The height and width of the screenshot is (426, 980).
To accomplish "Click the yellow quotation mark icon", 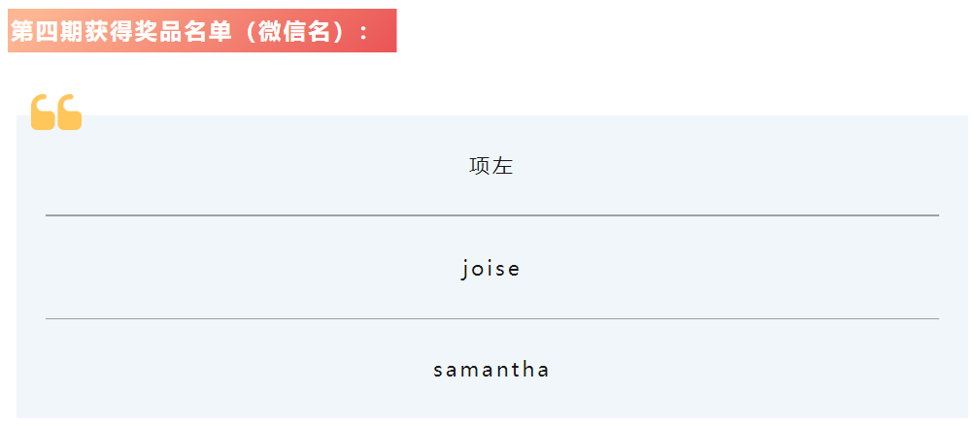I will [x=56, y=112].
